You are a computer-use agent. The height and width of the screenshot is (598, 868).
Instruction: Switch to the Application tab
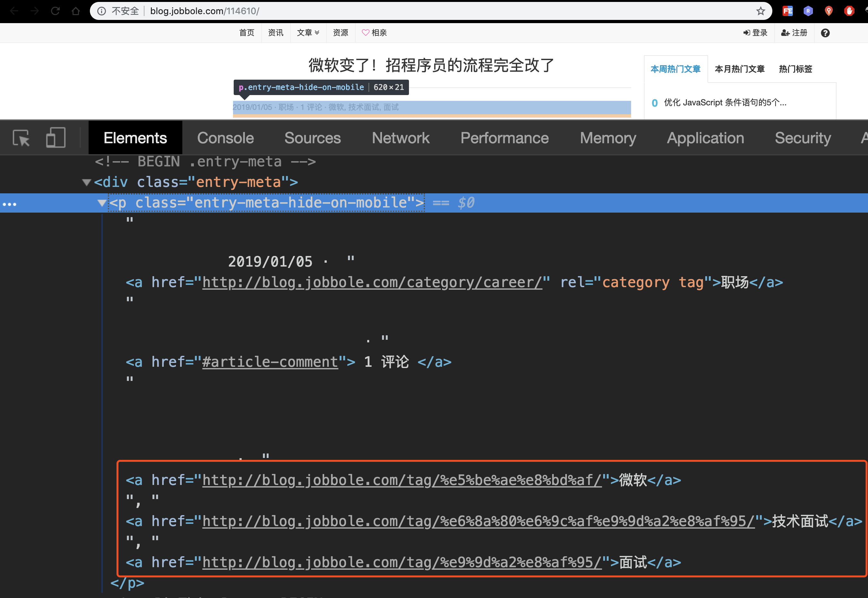click(706, 138)
